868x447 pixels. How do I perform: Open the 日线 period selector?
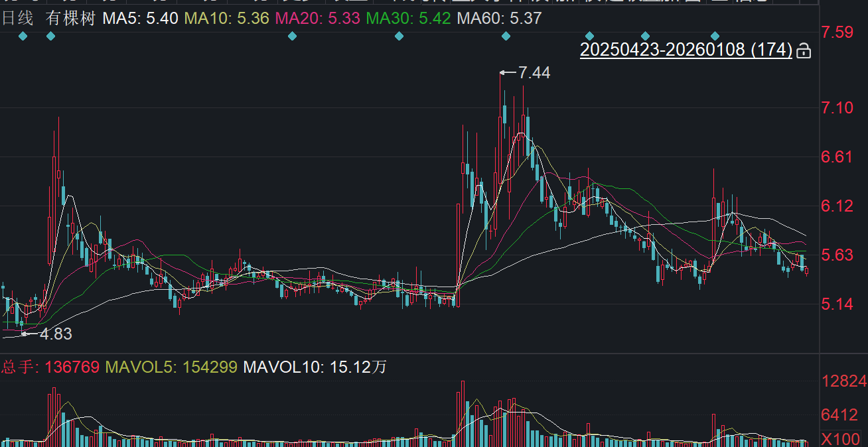click(17, 18)
